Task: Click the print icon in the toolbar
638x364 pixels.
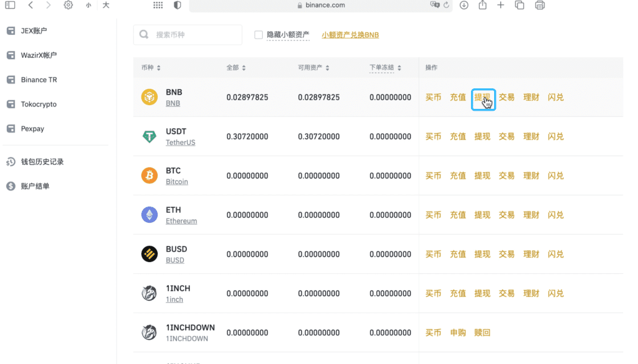Action: click(x=540, y=5)
